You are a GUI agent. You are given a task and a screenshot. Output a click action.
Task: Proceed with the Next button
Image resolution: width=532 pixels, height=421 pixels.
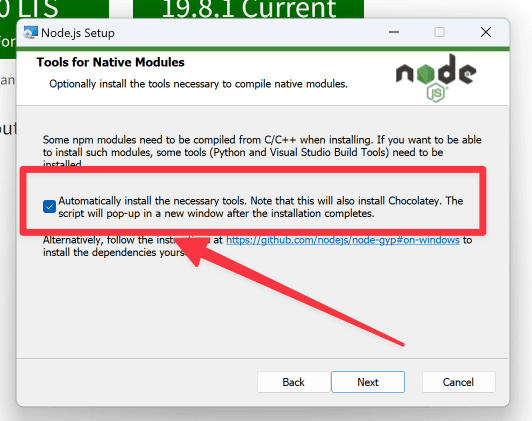tap(368, 382)
